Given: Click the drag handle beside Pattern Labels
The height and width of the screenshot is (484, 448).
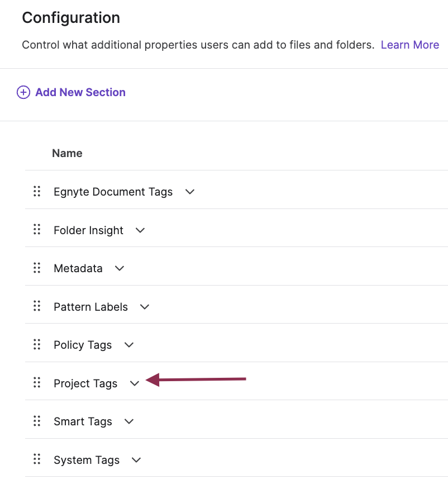Looking at the screenshot, I should pos(37,306).
